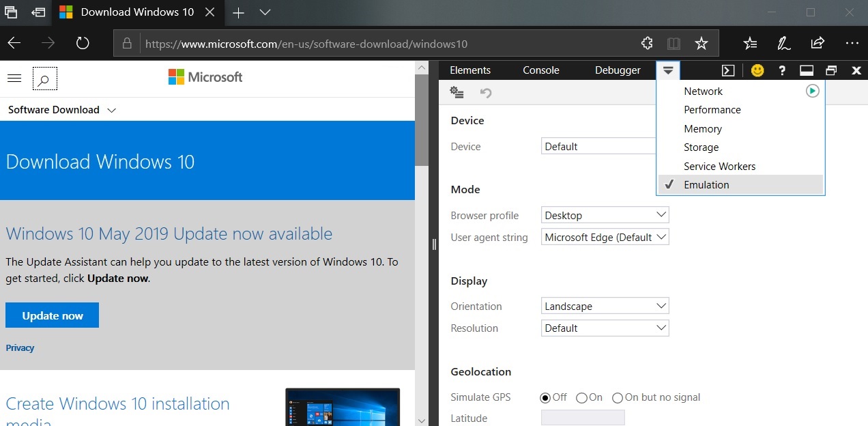Click the persist emulation settings icon

pos(457,93)
